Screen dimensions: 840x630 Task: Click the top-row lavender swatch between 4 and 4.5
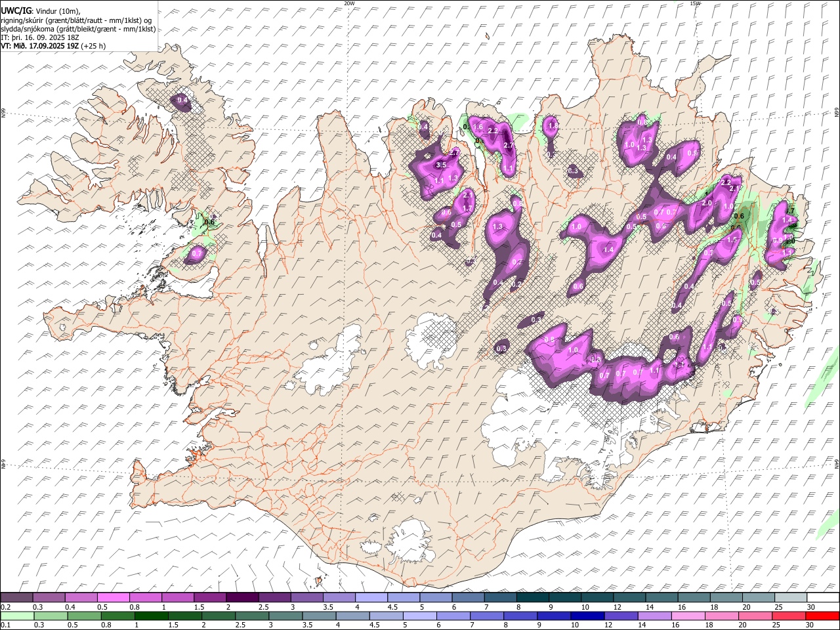point(371,597)
